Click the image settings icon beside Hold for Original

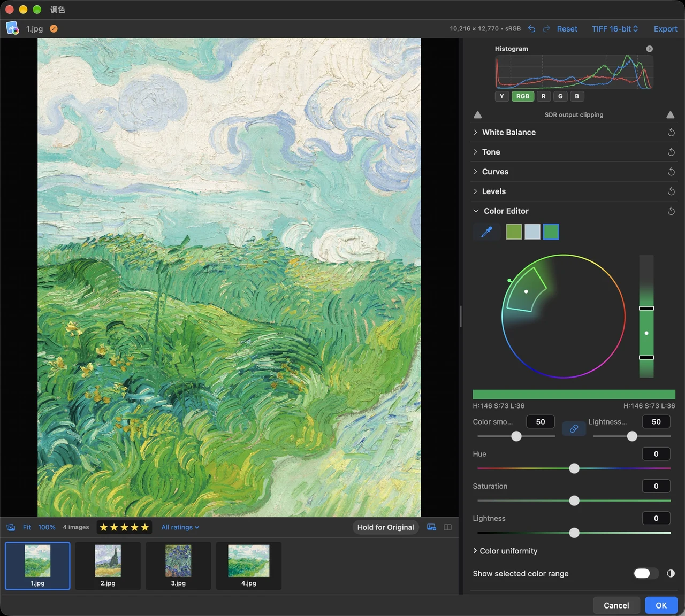(431, 527)
